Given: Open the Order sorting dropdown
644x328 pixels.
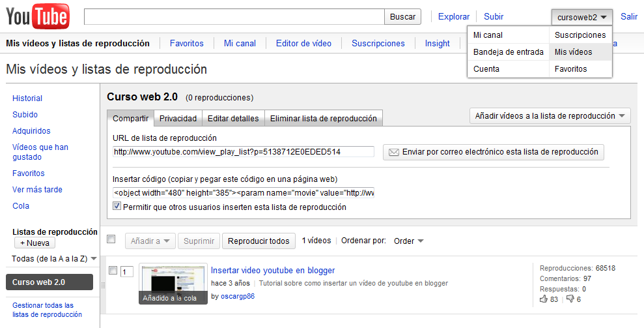Looking at the screenshot, I should click(409, 241).
